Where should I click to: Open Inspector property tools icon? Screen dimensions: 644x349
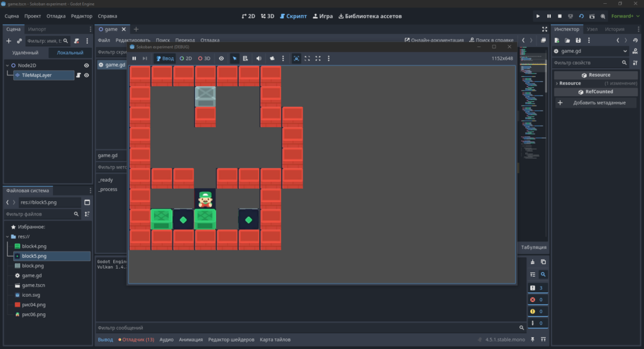coord(635,63)
